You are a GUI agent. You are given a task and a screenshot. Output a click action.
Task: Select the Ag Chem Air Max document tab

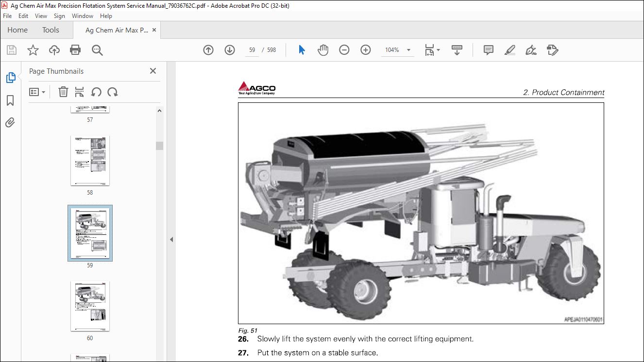[117, 30]
